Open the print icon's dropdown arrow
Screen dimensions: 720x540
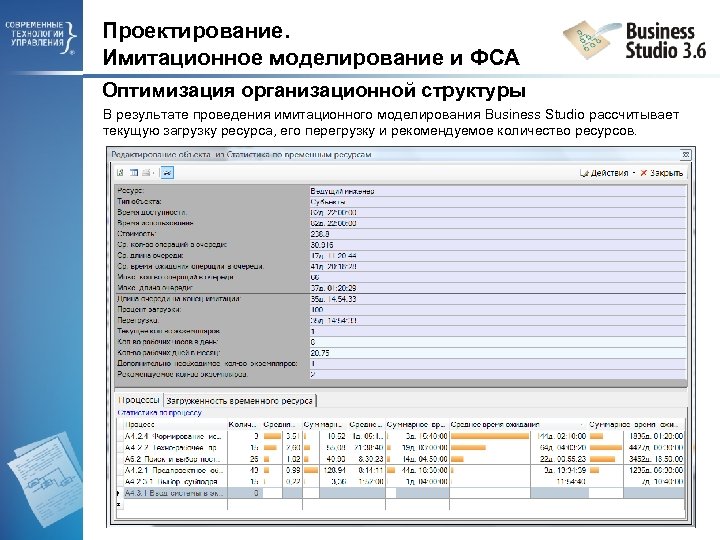tap(153, 173)
